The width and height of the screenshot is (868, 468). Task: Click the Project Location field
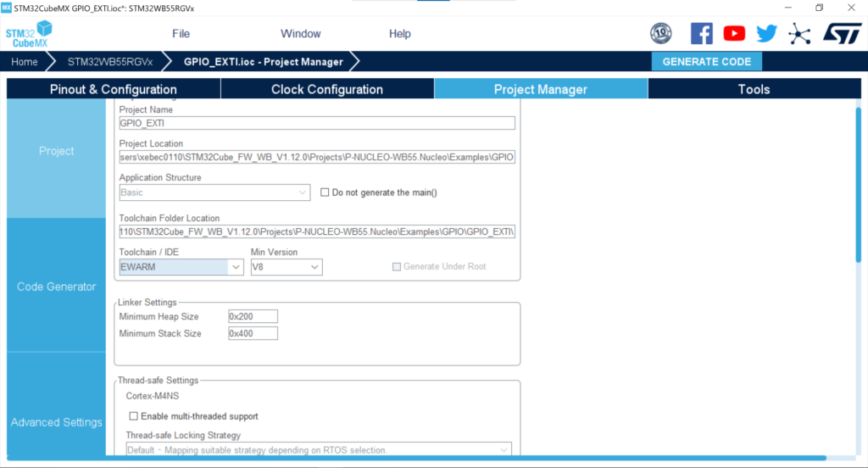[x=317, y=158]
